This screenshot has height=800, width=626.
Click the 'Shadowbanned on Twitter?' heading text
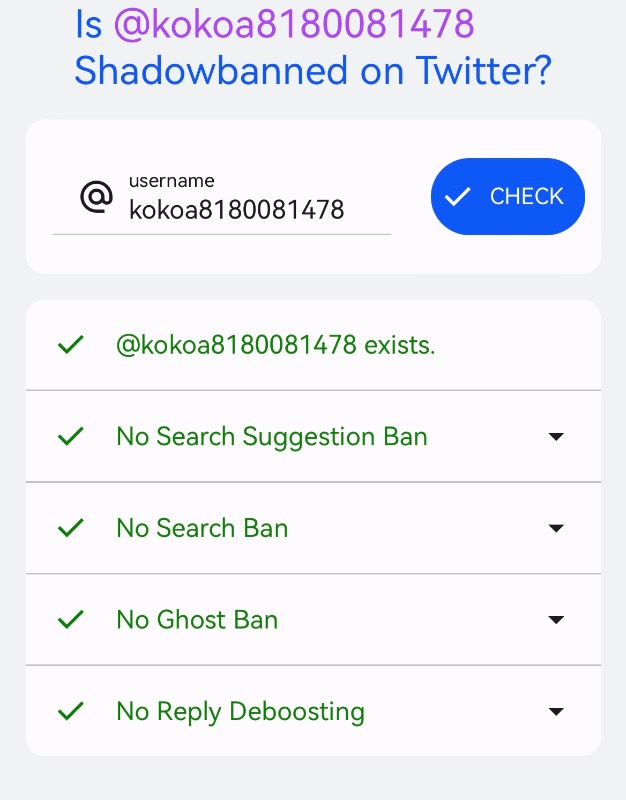(x=313, y=70)
